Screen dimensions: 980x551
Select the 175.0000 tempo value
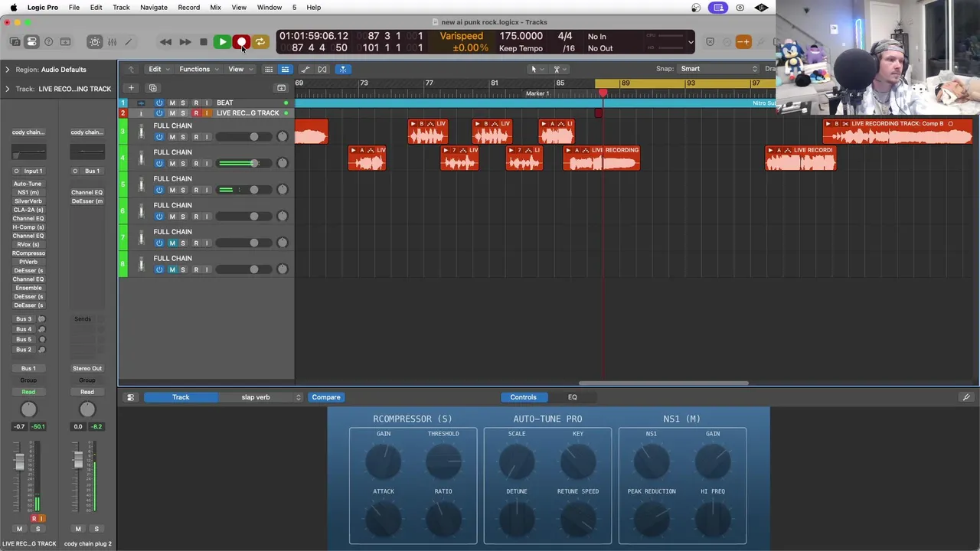click(521, 36)
